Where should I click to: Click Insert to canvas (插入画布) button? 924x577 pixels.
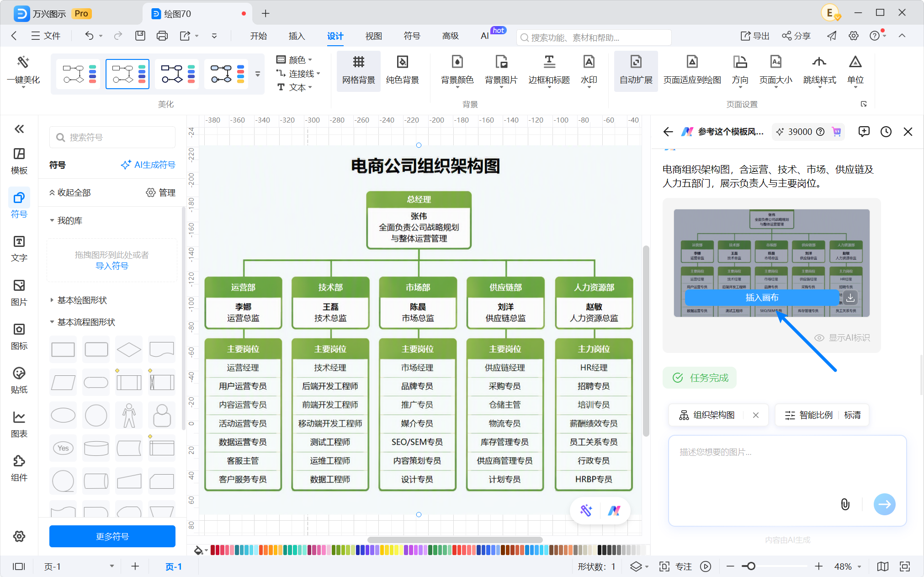tap(762, 298)
